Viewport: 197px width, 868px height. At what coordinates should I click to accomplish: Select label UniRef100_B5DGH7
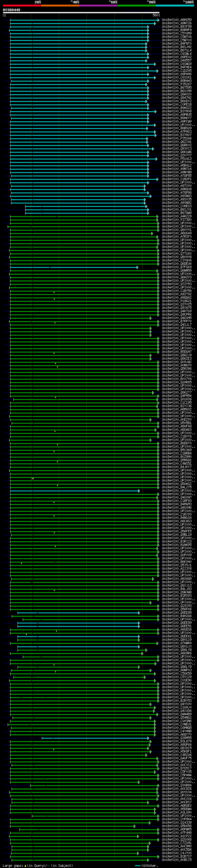tap(177, 351)
